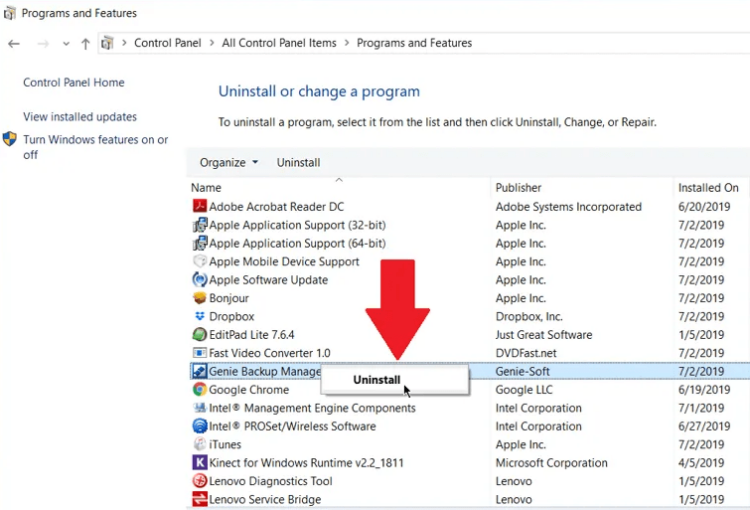Select the Apple Mobile Device Support name

pyautogui.click(x=284, y=262)
